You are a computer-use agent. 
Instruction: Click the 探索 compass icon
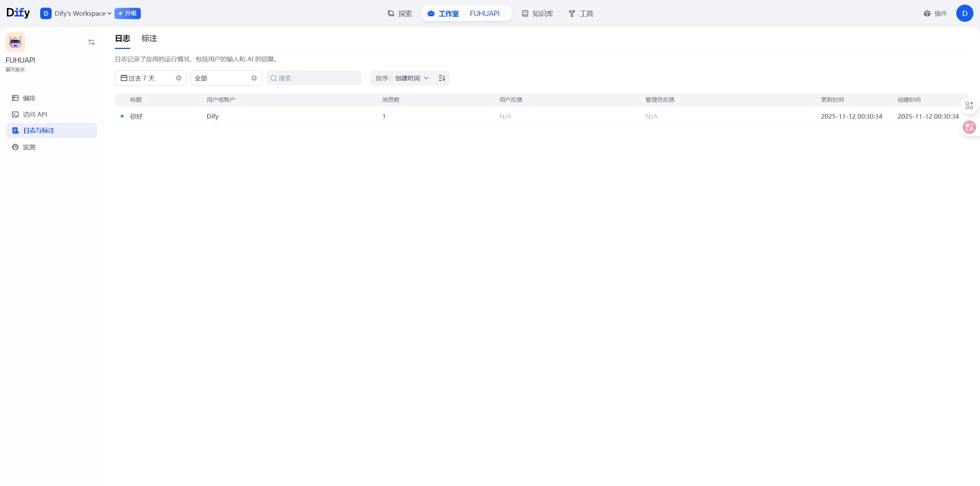pyautogui.click(x=391, y=13)
